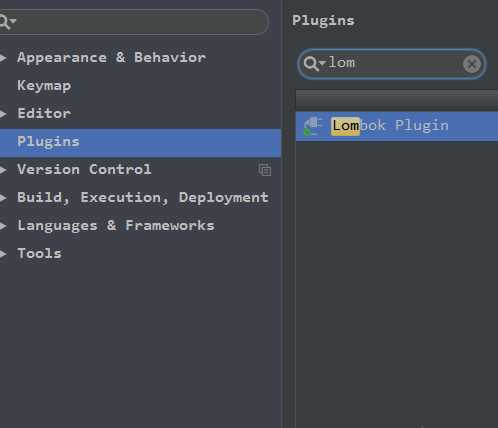The width and height of the screenshot is (498, 428).
Task: Open plugin search options magnifier dropdown
Action: pyautogui.click(x=314, y=64)
